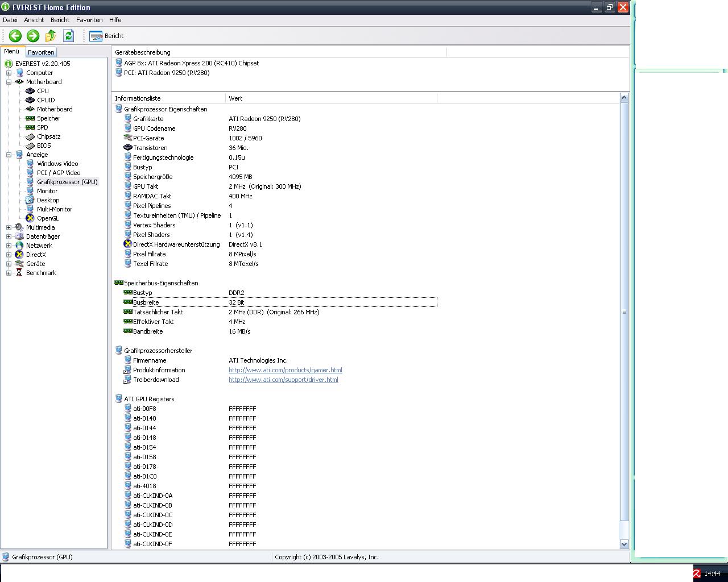
Task: Click the vertical scrollbar thumb in info list
Action: tap(624, 311)
